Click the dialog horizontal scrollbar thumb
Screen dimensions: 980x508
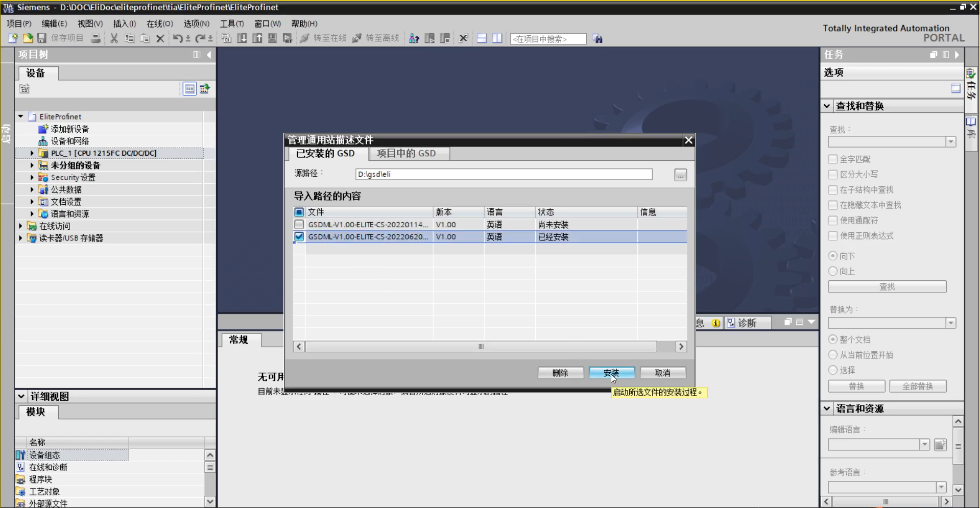click(481, 347)
